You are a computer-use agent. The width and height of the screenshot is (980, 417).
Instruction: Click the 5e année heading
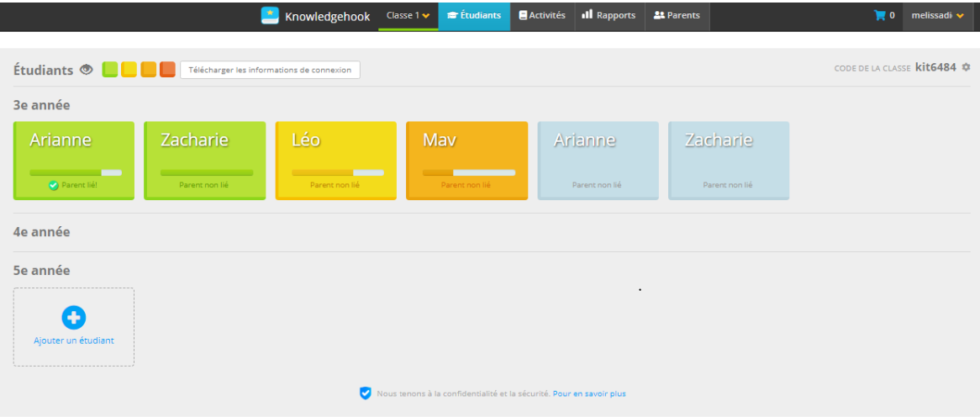[42, 271]
